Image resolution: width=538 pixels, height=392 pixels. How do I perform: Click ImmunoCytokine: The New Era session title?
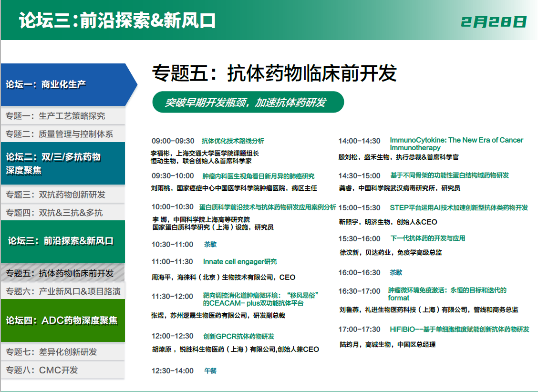pos(456,144)
